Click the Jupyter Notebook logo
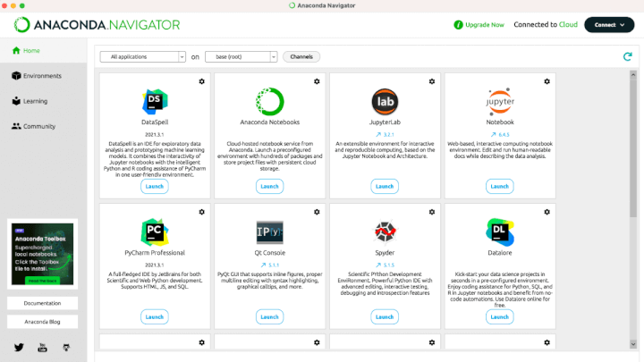This screenshot has width=644, height=362. pos(500,101)
